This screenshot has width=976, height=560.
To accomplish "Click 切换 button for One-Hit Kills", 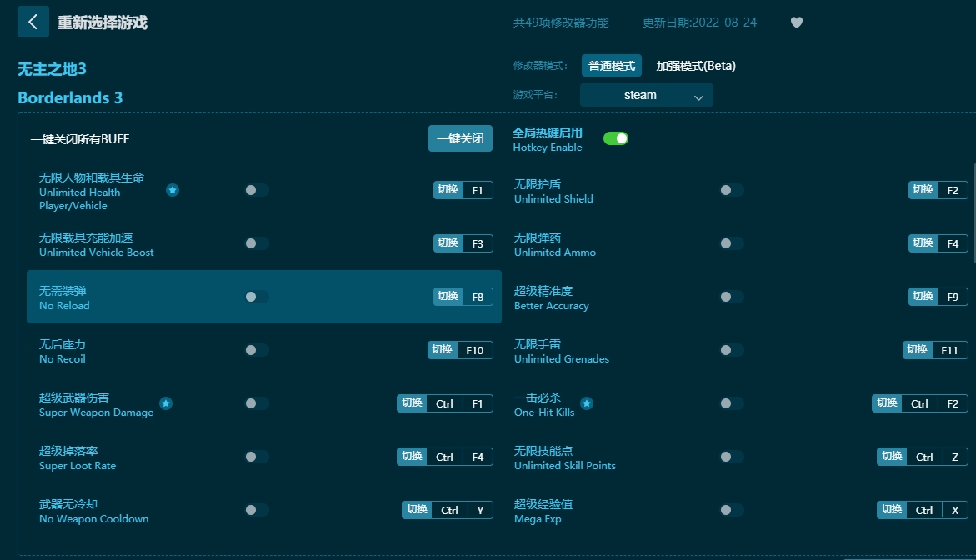I will pyautogui.click(x=887, y=403).
